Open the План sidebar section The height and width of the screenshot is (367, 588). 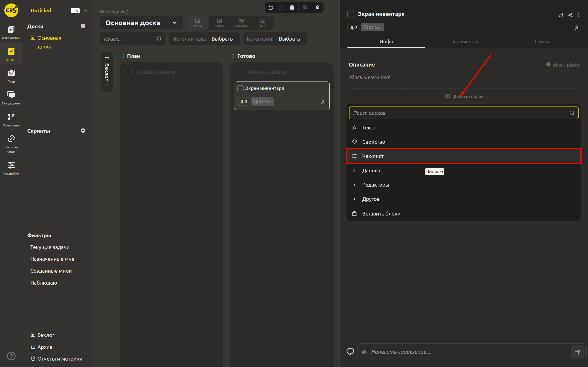coord(11,76)
